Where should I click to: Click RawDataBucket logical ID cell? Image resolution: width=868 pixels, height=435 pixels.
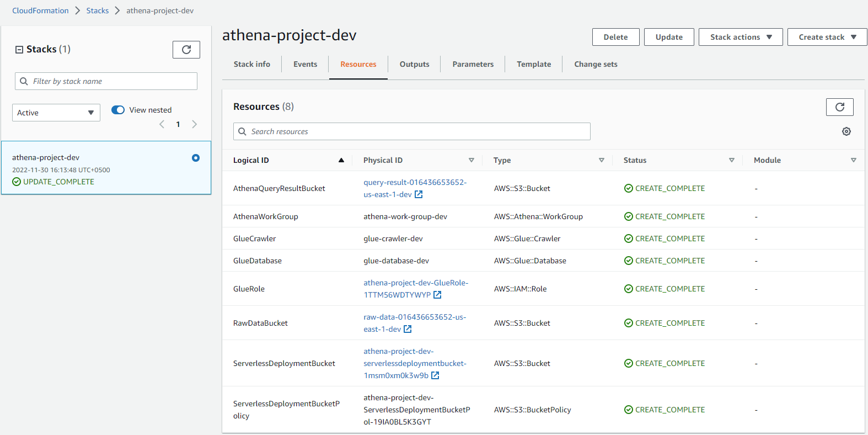coord(260,323)
